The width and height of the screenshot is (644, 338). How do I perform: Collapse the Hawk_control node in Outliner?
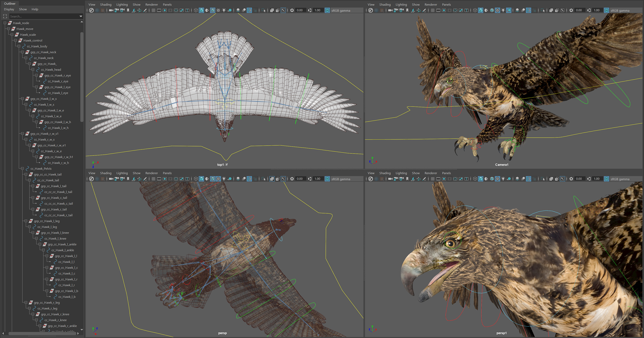(15, 40)
